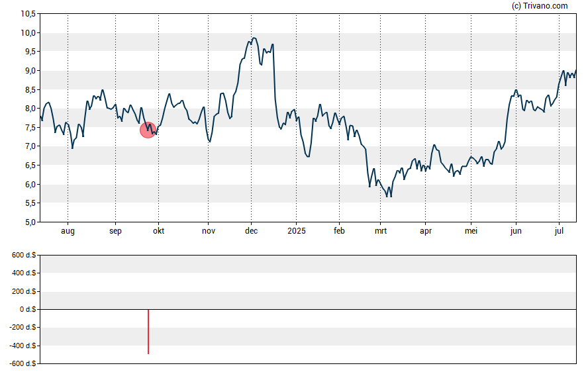Click the '(c) Trivano.com' copyright text
The height and width of the screenshot is (374, 588).
tap(540, 5)
